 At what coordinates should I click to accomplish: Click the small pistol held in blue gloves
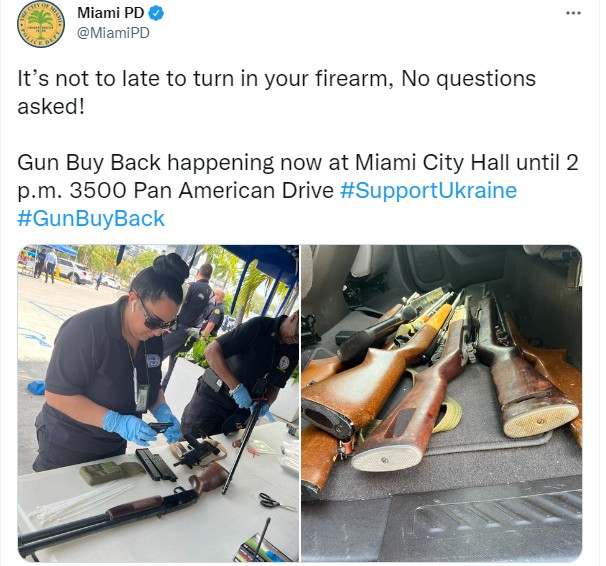[x=161, y=427]
